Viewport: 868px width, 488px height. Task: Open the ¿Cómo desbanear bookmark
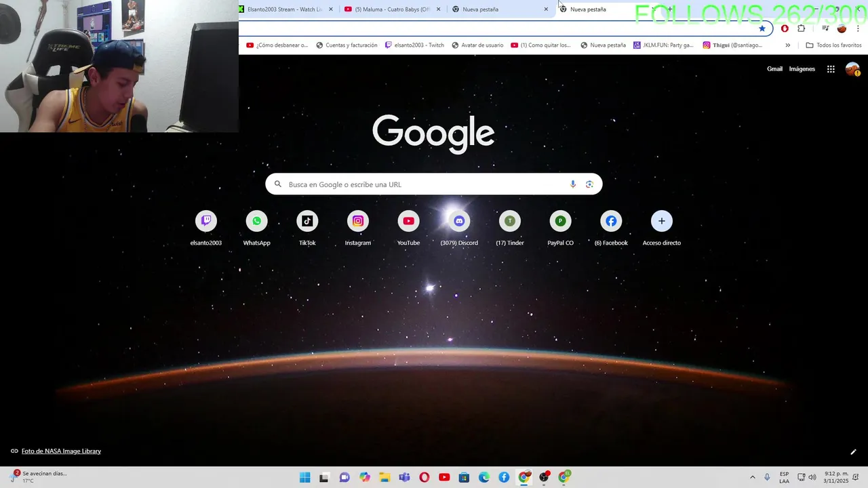click(277, 45)
